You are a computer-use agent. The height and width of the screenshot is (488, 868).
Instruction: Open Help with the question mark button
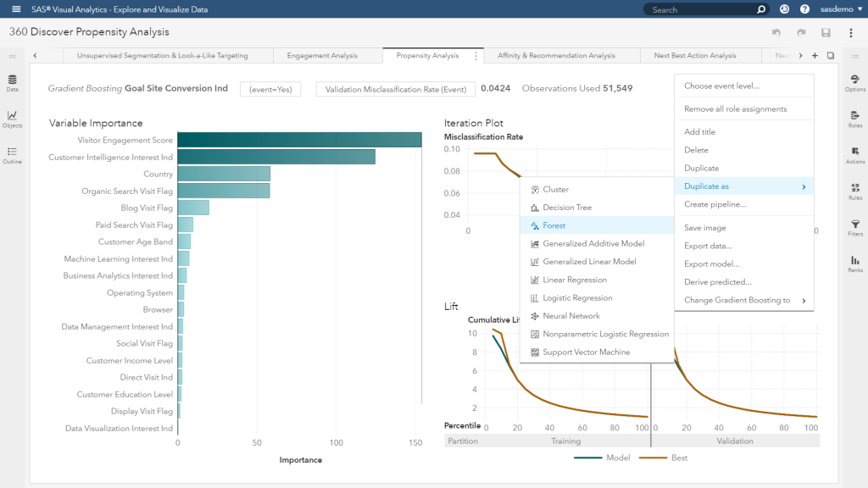[804, 8]
